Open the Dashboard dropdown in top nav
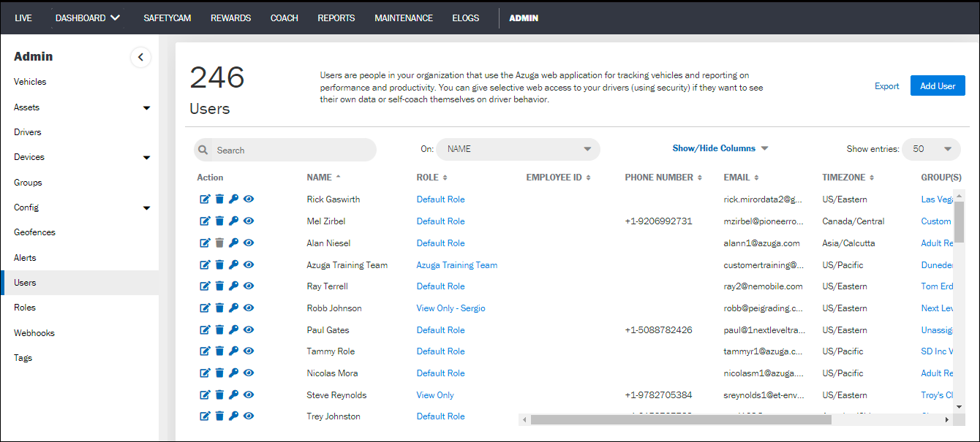 (88, 18)
